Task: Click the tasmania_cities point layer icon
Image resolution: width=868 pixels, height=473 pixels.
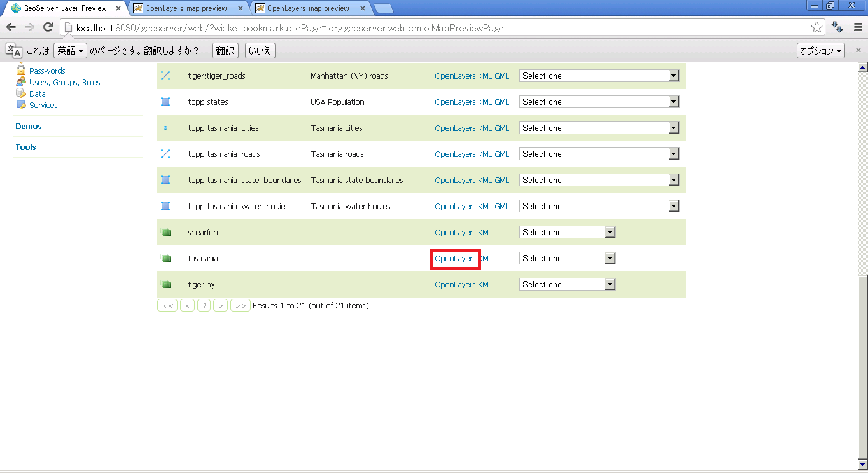Action: tap(165, 128)
